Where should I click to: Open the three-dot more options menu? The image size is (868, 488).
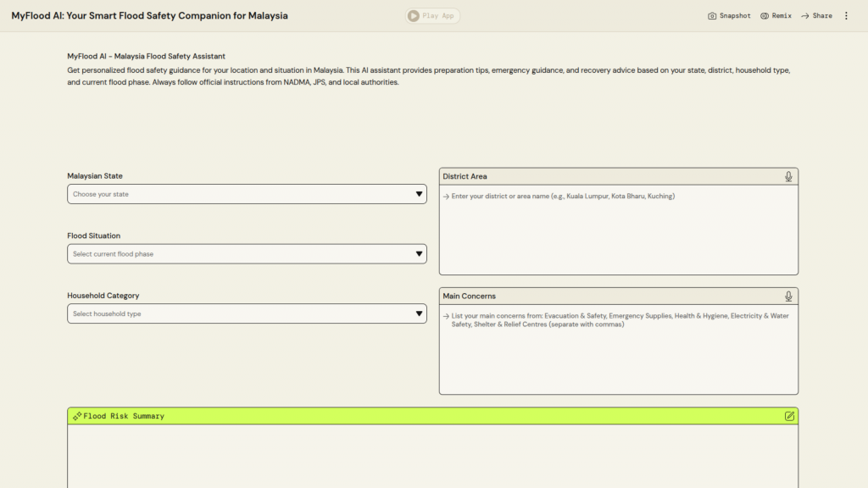click(846, 16)
